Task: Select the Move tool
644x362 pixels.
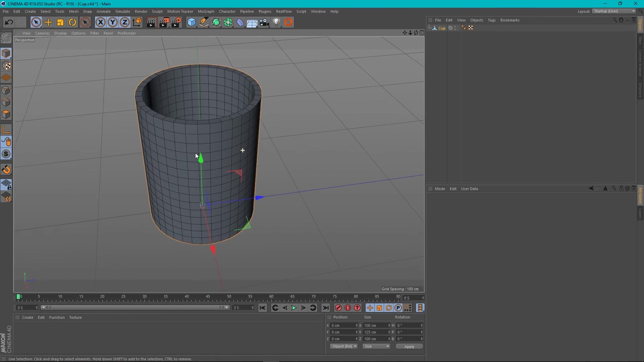Action: click(48, 22)
